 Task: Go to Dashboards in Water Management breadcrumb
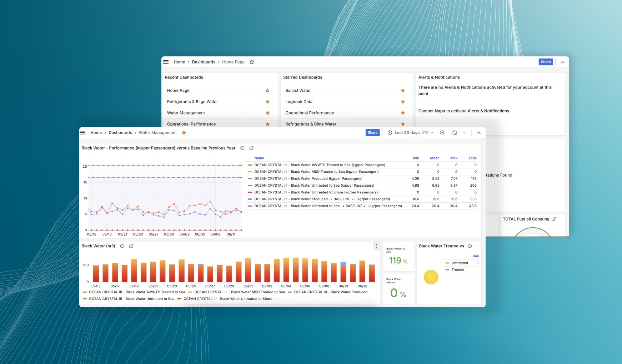point(120,133)
